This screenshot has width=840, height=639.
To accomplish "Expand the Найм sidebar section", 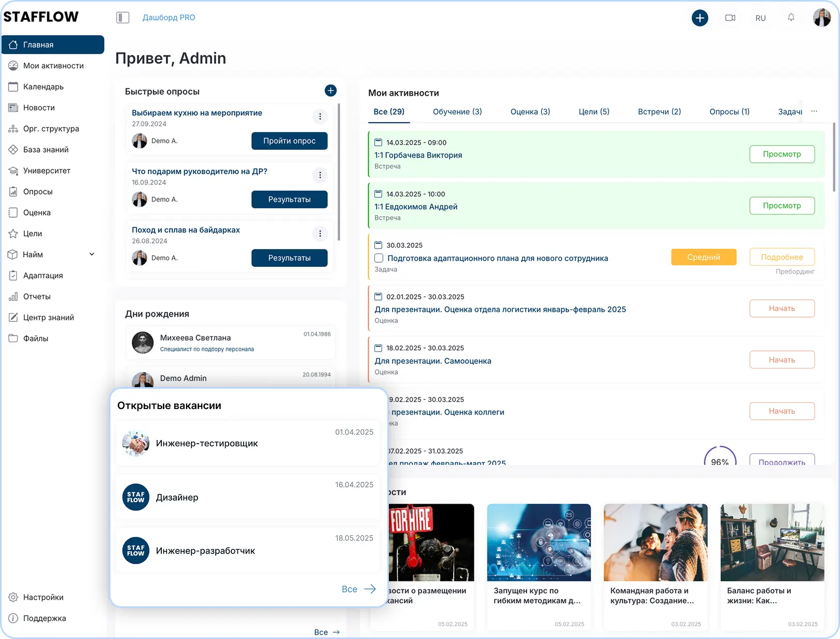I will pos(92,254).
